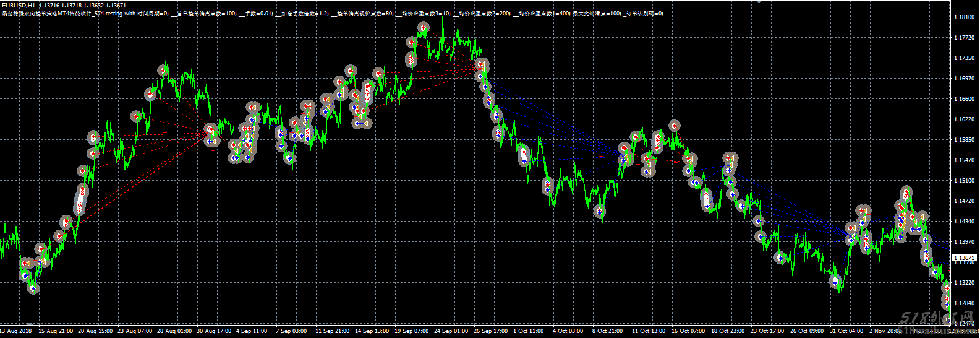Click the red trade marker at the 11 Oct peak
The width and height of the screenshot is (980, 338).
tap(674, 126)
